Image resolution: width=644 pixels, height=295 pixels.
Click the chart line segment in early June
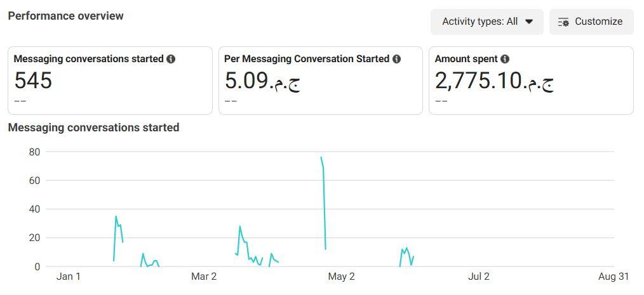[x=406, y=249]
